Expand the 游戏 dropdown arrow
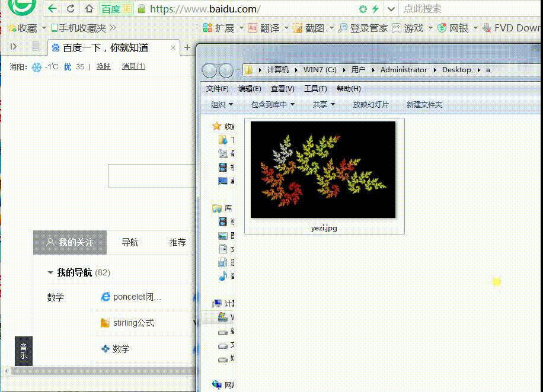543x392 pixels. coord(430,28)
